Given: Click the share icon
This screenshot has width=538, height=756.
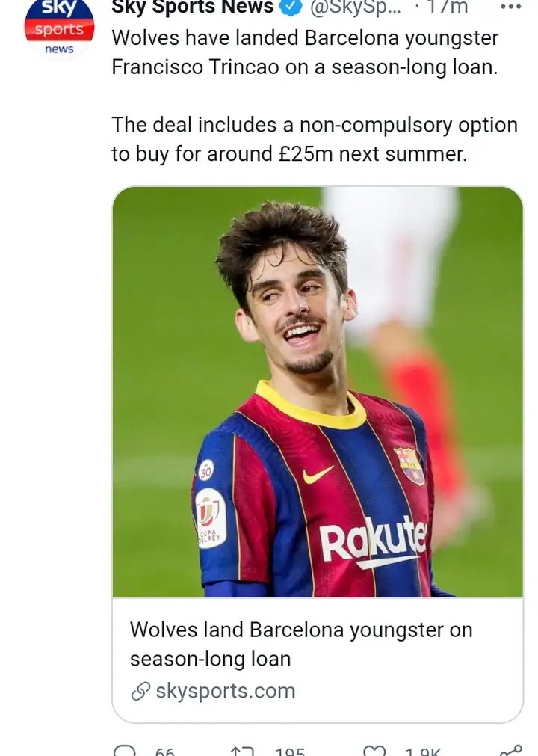Looking at the screenshot, I should (510, 750).
